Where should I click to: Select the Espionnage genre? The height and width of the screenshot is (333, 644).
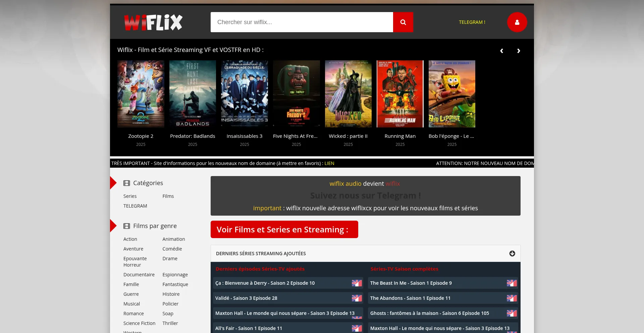pyautogui.click(x=175, y=275)
